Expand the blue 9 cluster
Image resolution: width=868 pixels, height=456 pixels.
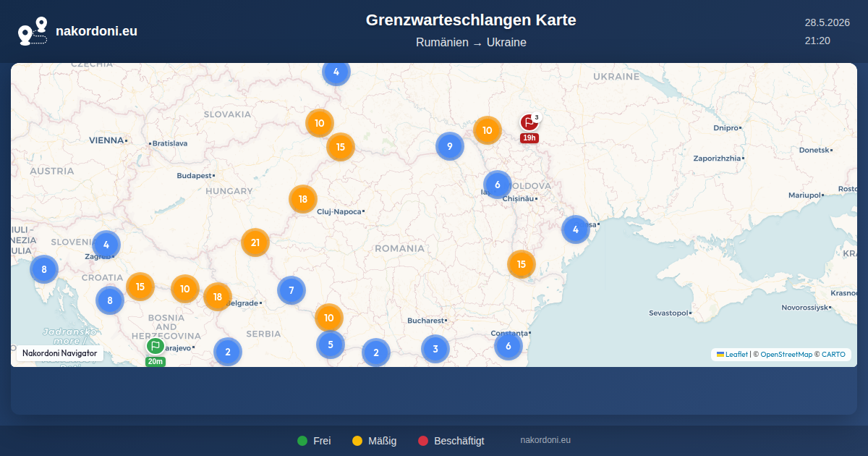pyautogui.click(x=450, y=146)
